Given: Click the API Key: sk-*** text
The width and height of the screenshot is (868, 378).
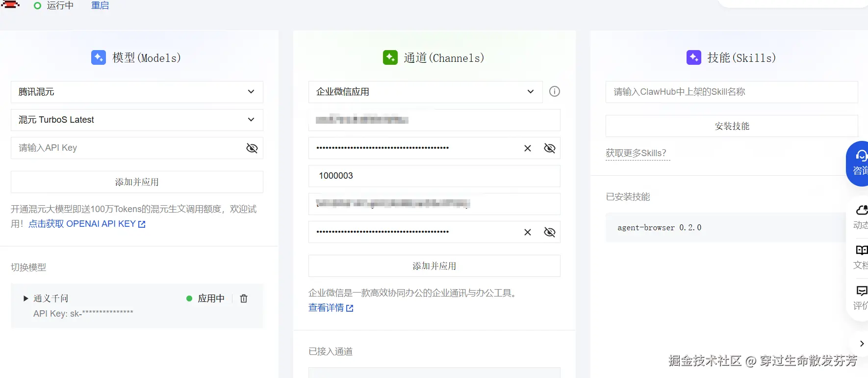Looking at the screenshot, I should click(83, 314).
